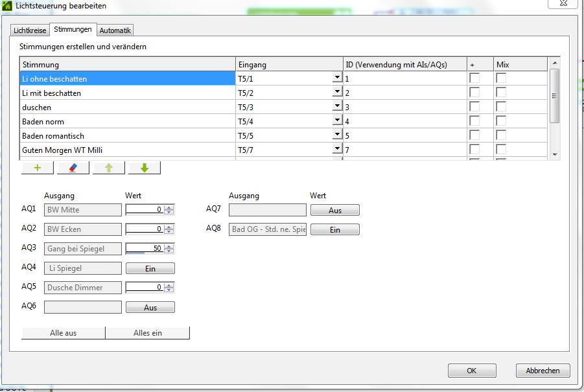
Task: Select the Li mit beschatten row
Action: 128,93
